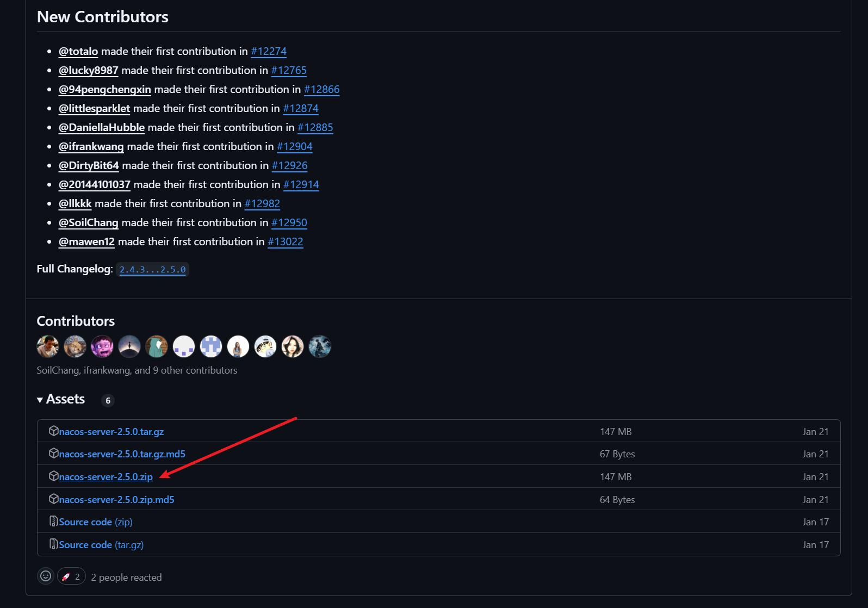Collapse the Assets section
868x608 pixels.
tap(61, 399)
